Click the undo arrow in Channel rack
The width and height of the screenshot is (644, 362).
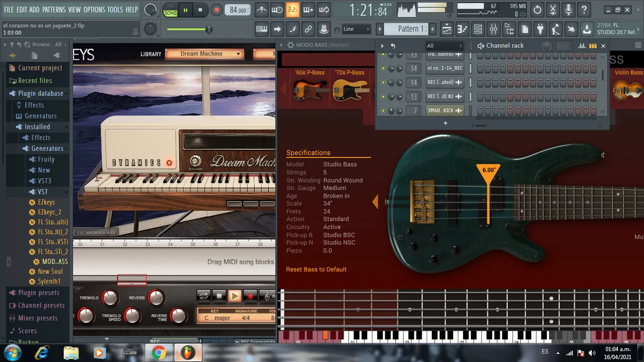(392, 46)
